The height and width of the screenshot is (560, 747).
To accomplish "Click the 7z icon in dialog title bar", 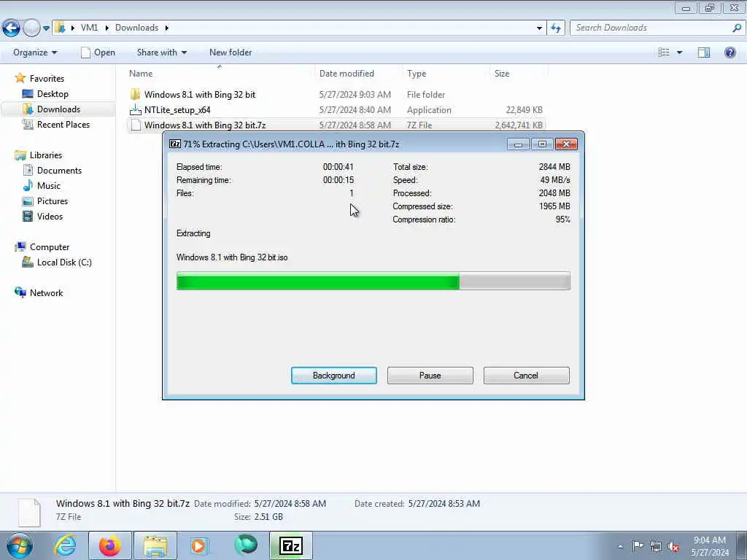I will (x=175, y=144).
